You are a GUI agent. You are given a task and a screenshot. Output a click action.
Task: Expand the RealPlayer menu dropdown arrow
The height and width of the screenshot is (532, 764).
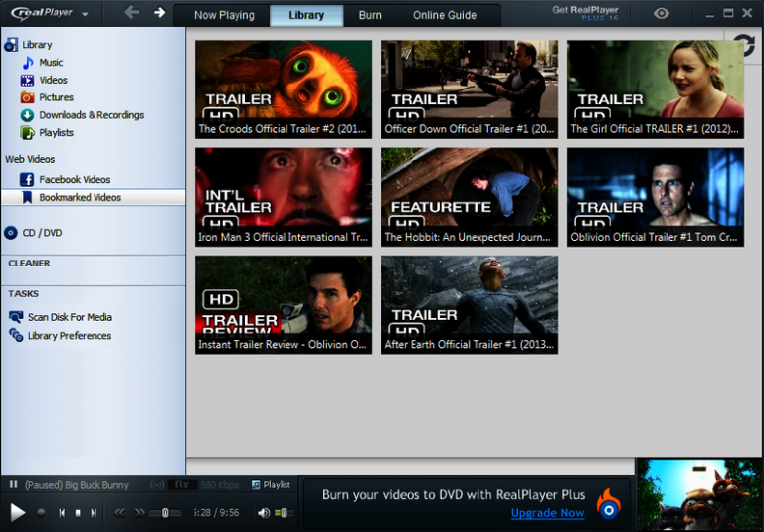pyautogui.click(x=85, y=14)
